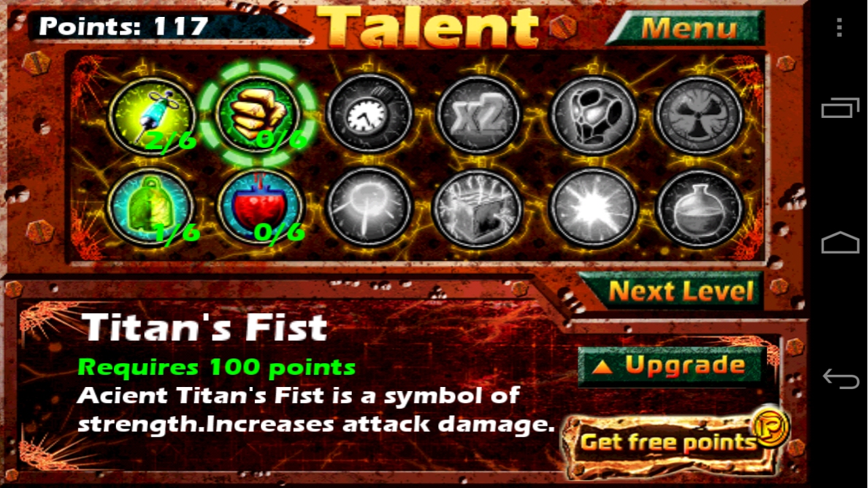Tap Android back arrow button
The height and width of the screenshot is (488, 868).
tap(840, 378)
